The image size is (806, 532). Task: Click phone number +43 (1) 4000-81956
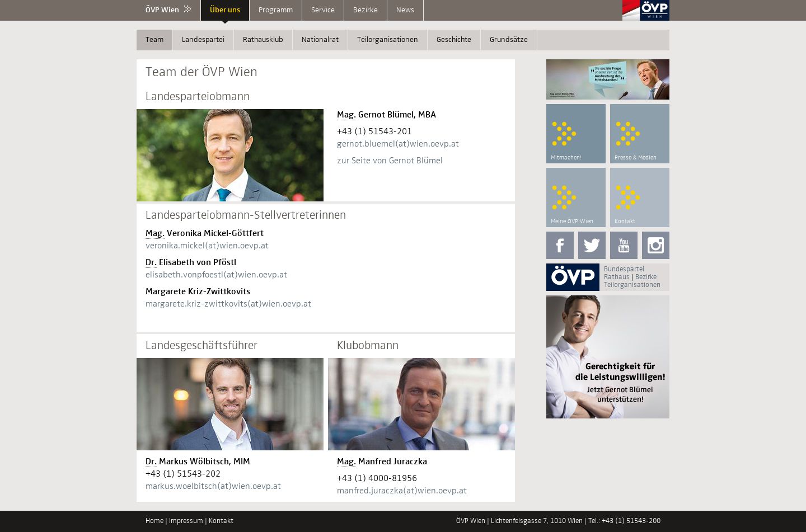pos(377,478)
